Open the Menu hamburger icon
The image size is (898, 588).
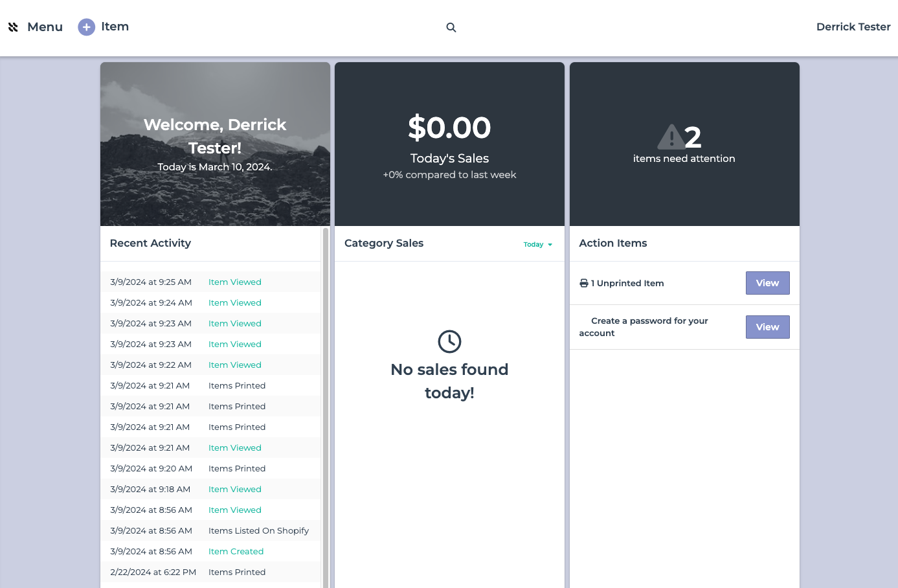[x=13, y=27]
